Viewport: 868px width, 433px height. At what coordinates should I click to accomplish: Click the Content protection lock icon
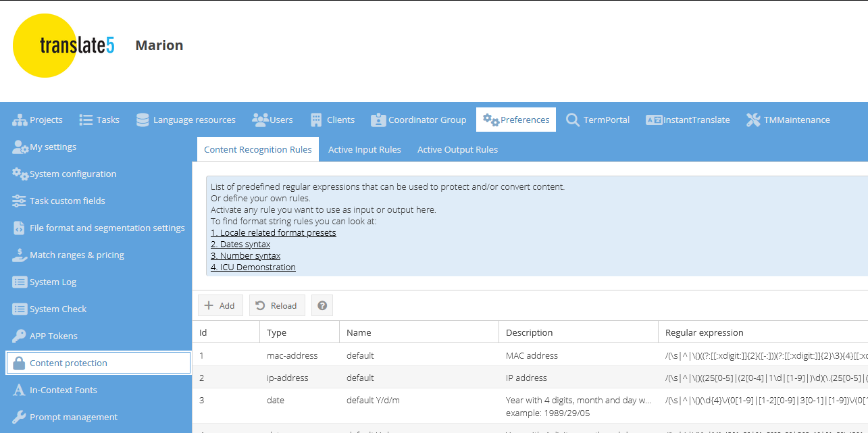point(19,363)
